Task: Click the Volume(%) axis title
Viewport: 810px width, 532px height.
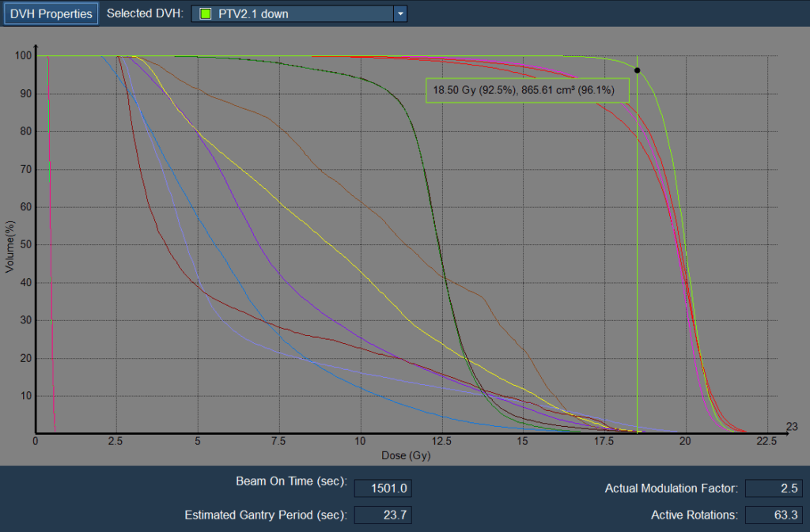Action: [x=9, y=245]
